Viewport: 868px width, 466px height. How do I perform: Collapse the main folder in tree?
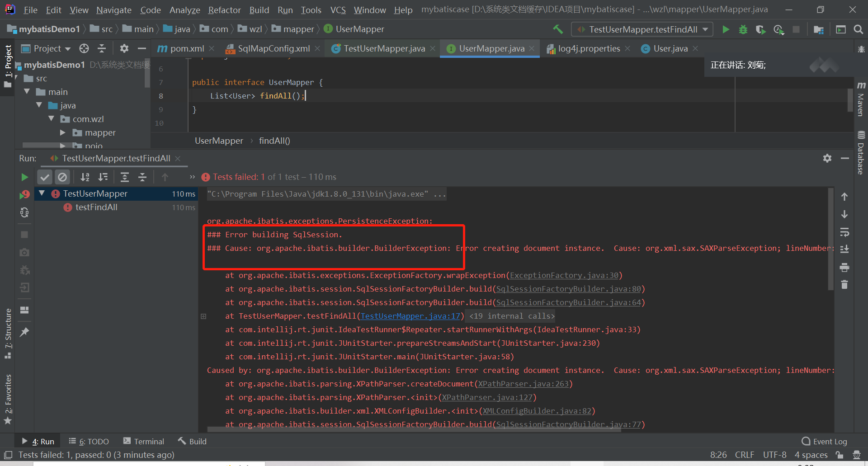[27, 92]
